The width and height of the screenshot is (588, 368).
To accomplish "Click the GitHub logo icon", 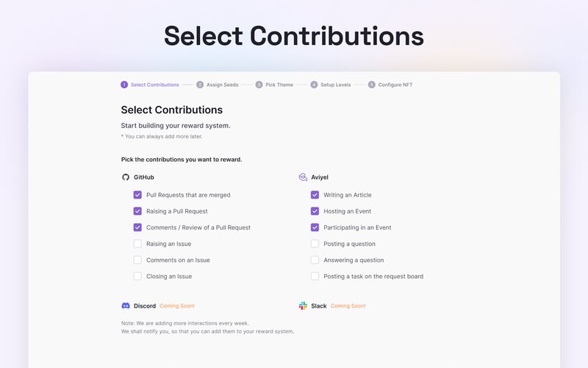I will tap(126, 177).
